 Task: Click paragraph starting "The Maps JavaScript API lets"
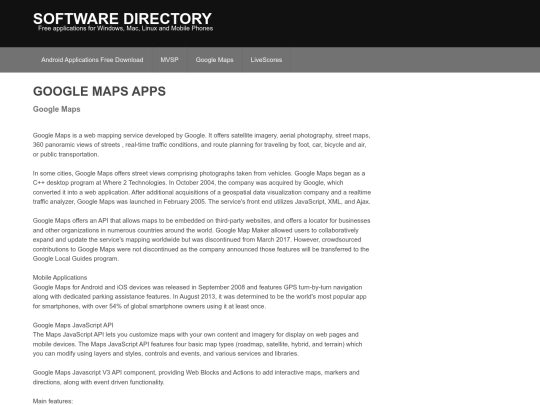(197, 344)
